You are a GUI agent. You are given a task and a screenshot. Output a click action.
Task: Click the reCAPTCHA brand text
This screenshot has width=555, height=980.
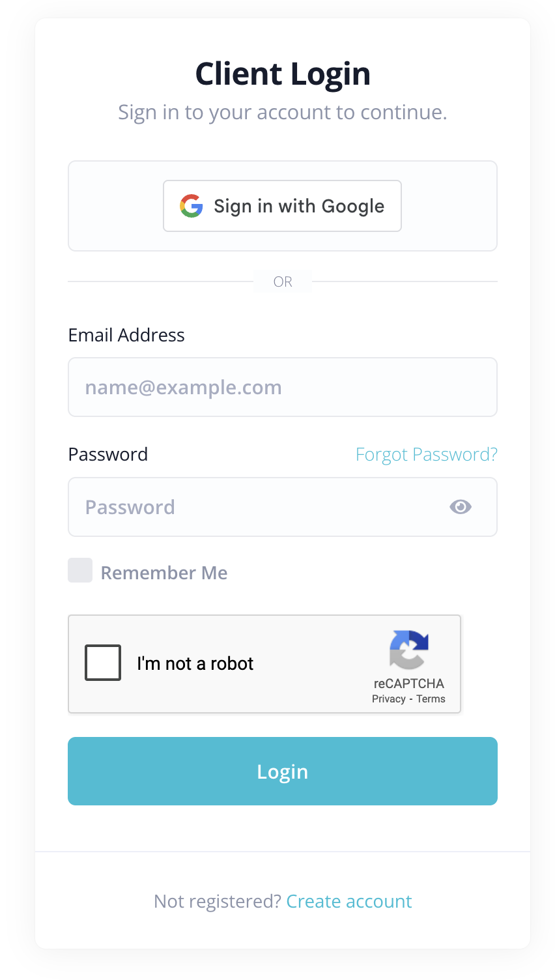pyautogui.click(x=409, y=684)
